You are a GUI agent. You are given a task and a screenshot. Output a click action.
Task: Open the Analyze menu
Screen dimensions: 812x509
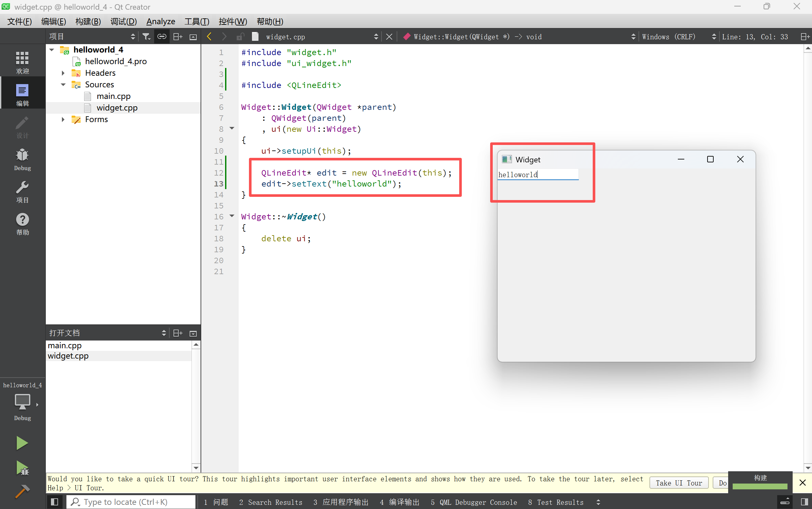160,22
